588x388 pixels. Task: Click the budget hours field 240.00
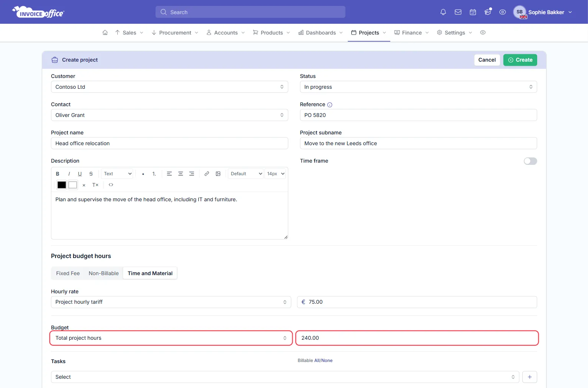click(417, 338)
